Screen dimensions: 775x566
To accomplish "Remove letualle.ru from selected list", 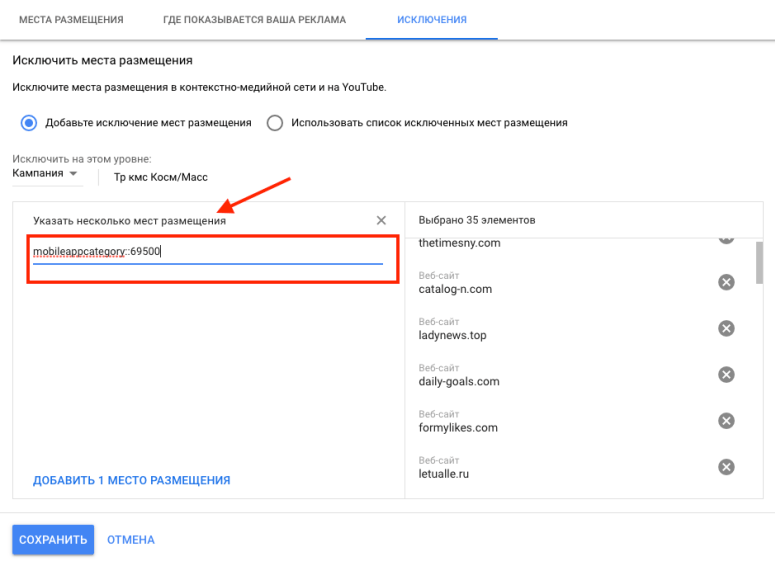I will pos(726,467).
